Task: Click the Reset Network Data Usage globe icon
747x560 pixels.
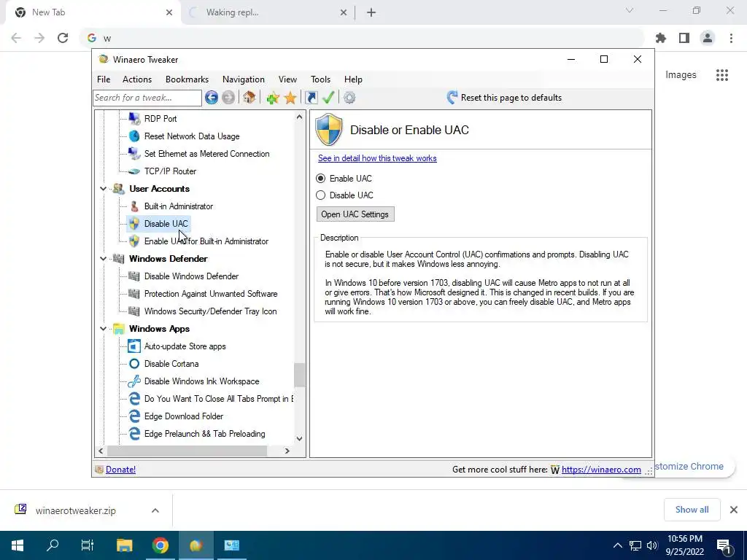Action: click(x=134, y=136)
